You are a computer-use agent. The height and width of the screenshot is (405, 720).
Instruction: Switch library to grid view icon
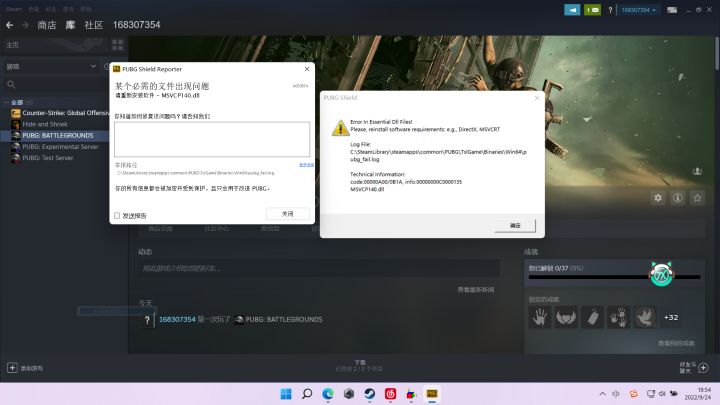coord(118,45)
